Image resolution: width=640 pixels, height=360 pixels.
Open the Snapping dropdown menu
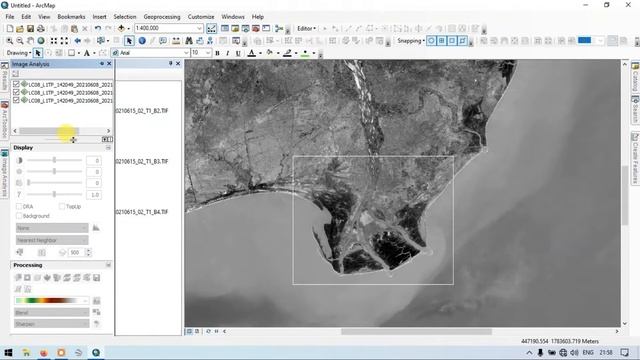[411, 41]
